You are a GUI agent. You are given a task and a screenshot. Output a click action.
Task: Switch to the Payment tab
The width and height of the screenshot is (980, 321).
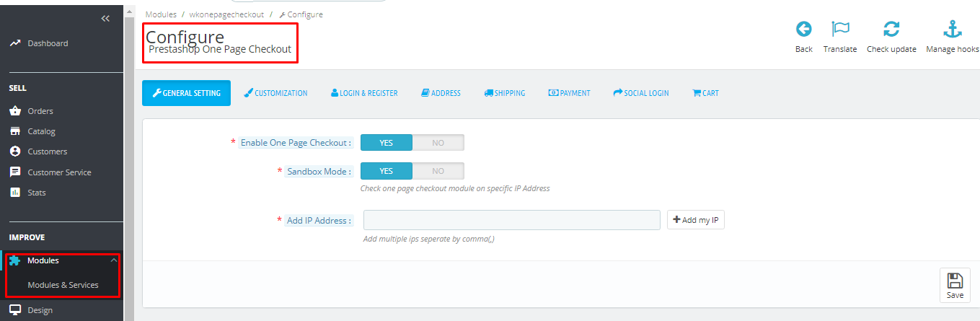tap(569, 93)
